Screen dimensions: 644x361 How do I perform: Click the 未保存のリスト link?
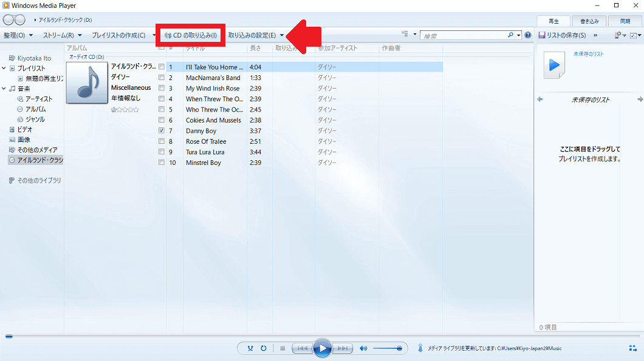pos(588,54)
